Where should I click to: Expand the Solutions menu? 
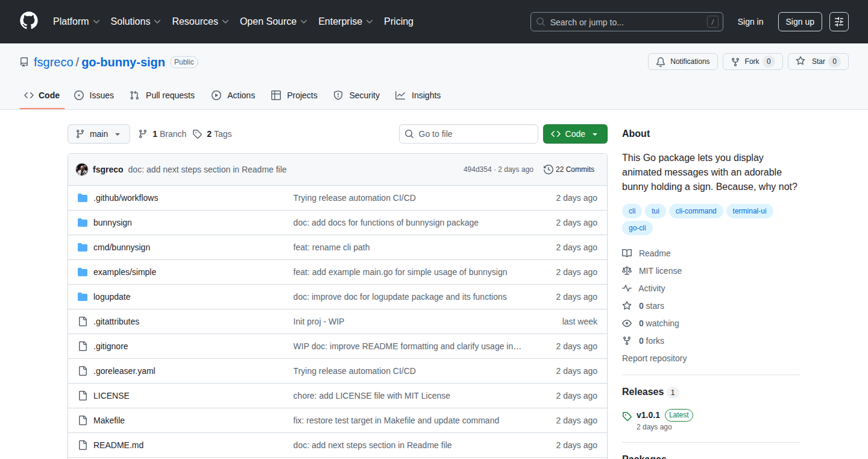[136, 21]
